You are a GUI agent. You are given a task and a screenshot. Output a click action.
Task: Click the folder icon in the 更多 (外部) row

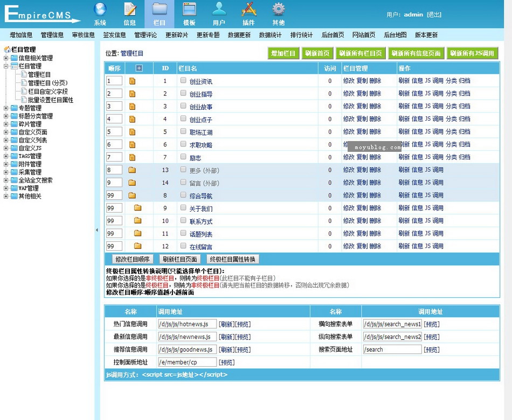pyautogui.click(x=132, y=170)
